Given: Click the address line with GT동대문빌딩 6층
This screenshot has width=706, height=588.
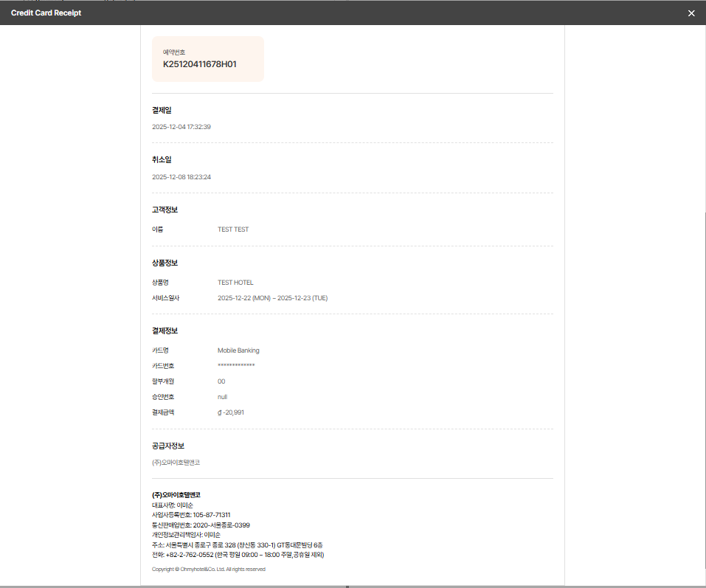Looking at the screenshot, I should 237,544.
